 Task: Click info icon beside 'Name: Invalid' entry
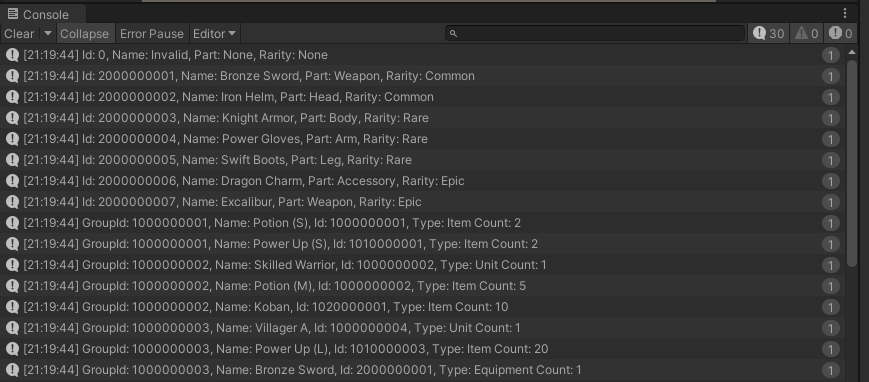(12, 55)
